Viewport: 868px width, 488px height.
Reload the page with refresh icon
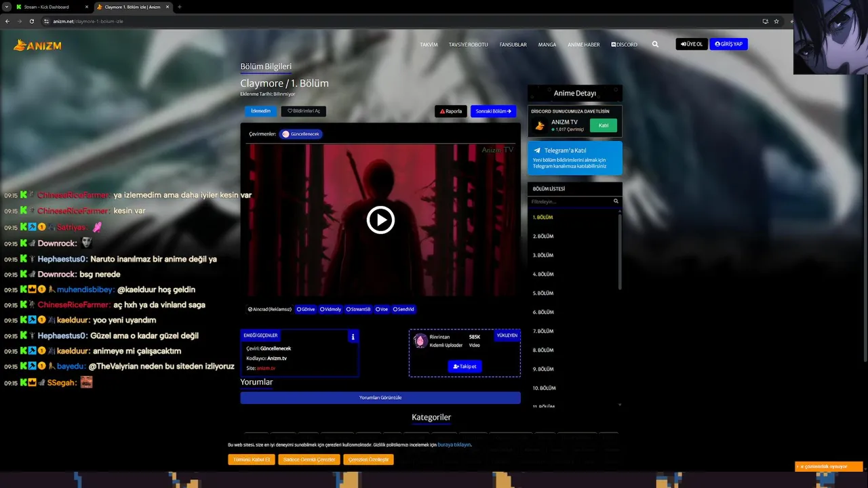point(31,21)
